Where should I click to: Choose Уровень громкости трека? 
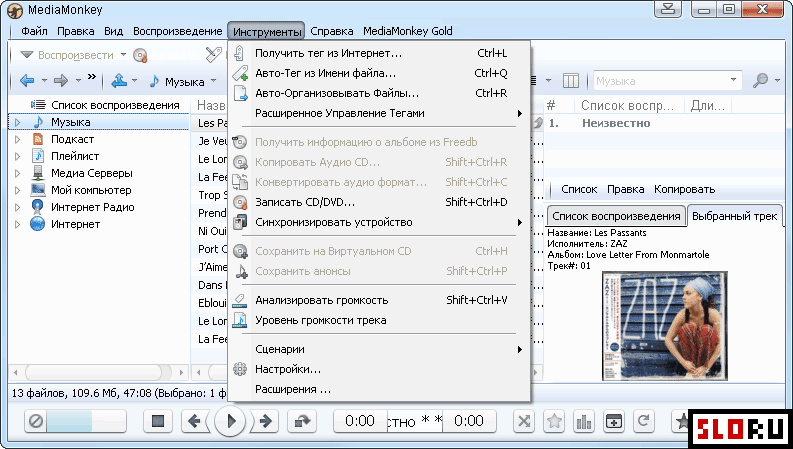click(x=379, y=320)
